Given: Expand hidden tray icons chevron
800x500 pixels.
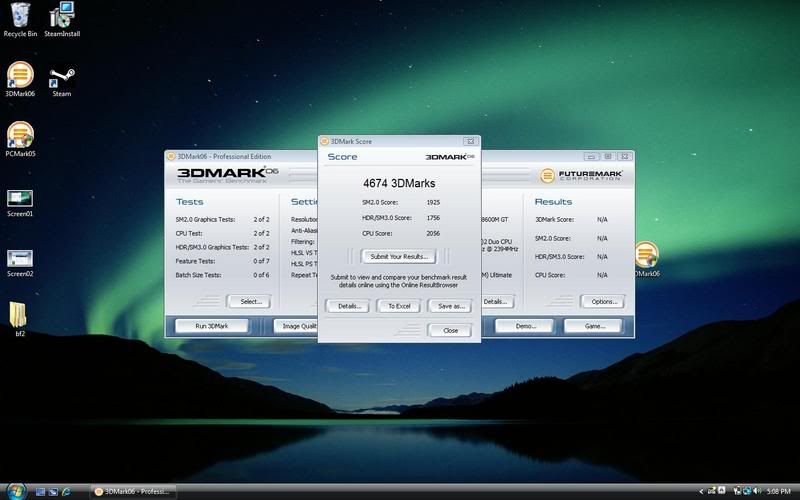Looking at the screenshot, I should point(701,492).
